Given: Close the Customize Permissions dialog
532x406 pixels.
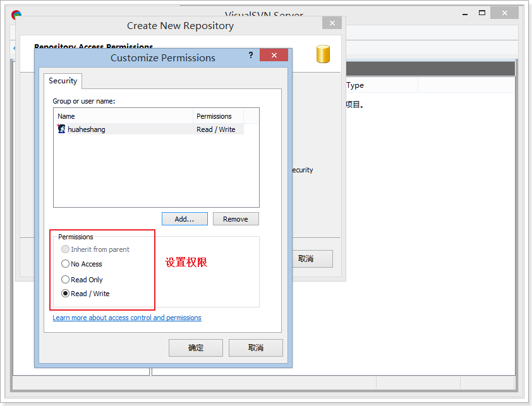Looking at the screenshot, I should [x=274, y=55].
